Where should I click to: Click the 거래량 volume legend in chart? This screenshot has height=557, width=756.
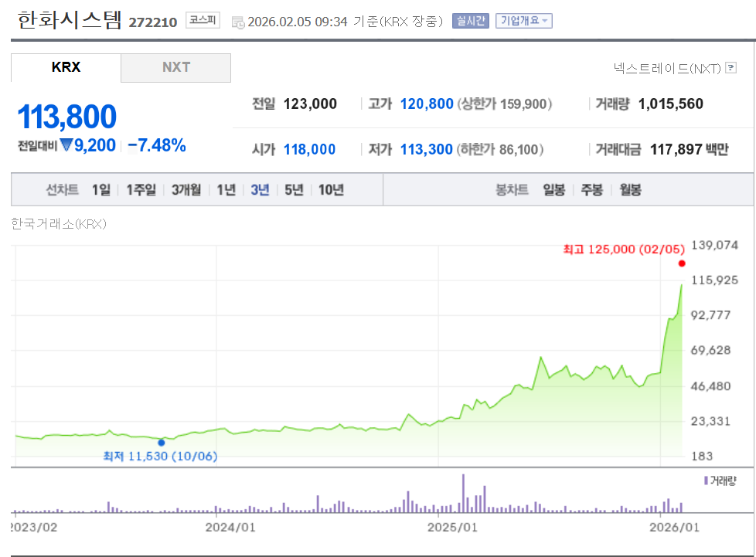coord(720,481)
